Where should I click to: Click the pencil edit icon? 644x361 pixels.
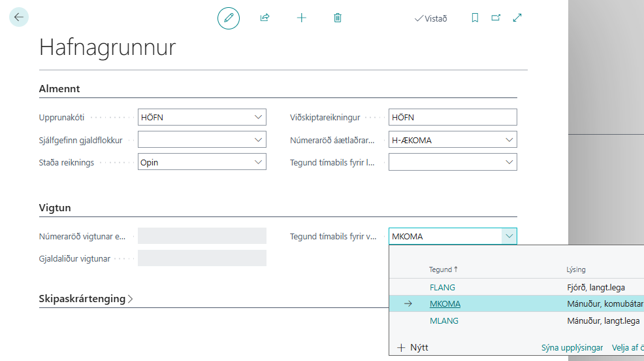[229, 18]
